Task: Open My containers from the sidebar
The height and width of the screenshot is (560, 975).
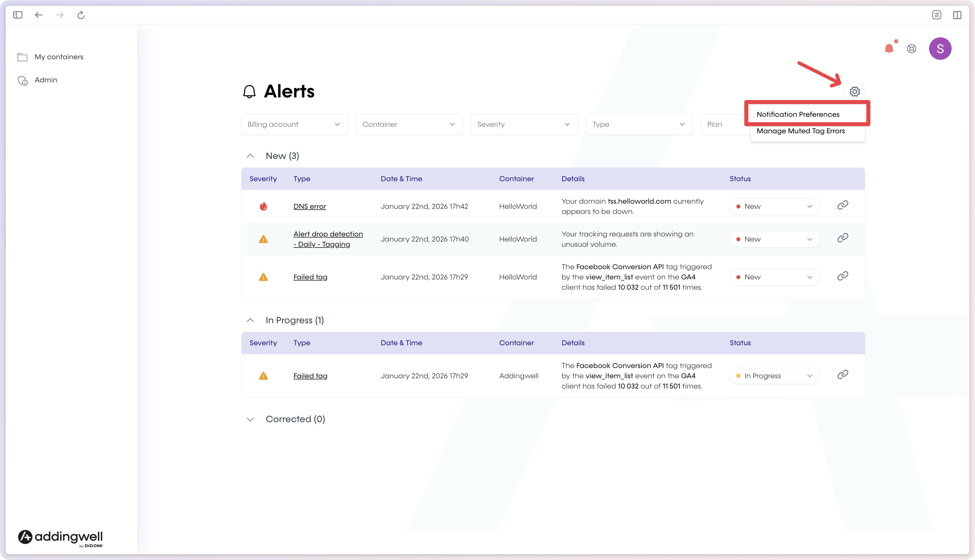Action: (58, 56)
